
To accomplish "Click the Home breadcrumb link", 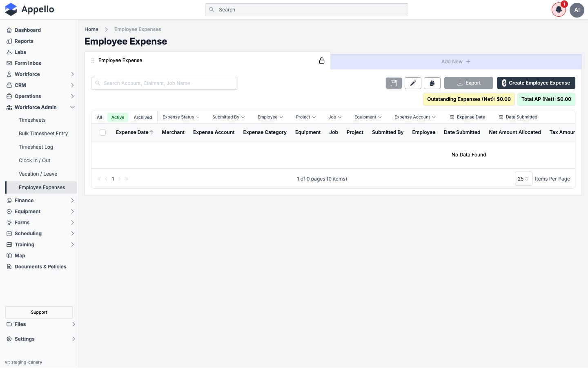I will click(x=91, y=29).
